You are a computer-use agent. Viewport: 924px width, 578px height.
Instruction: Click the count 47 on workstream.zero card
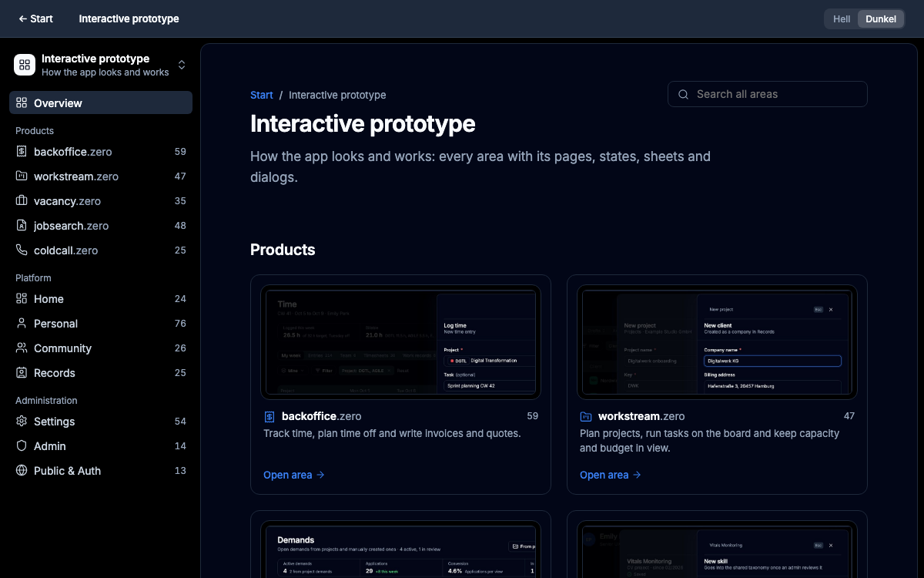tap(849, 416)
